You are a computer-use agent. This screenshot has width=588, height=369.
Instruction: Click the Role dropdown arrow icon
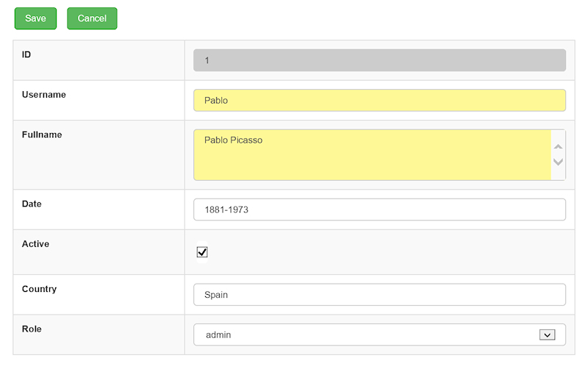[x=546, y=334]
